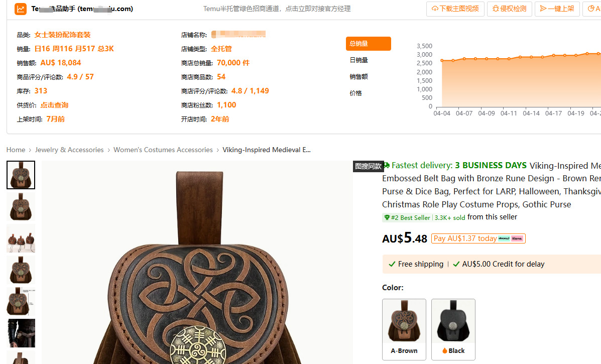601x364 pixels.
Task: Switch chart to 价格
Action: point(355,93)
